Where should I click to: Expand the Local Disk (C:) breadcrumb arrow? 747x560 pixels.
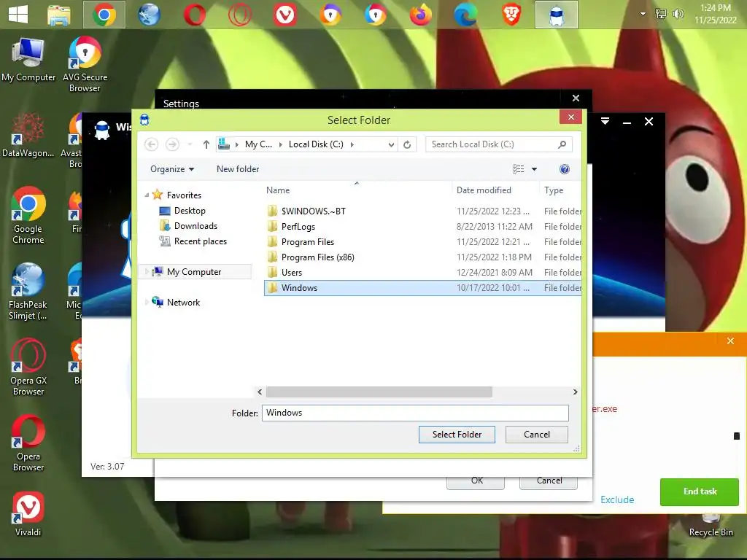(352, 144)
